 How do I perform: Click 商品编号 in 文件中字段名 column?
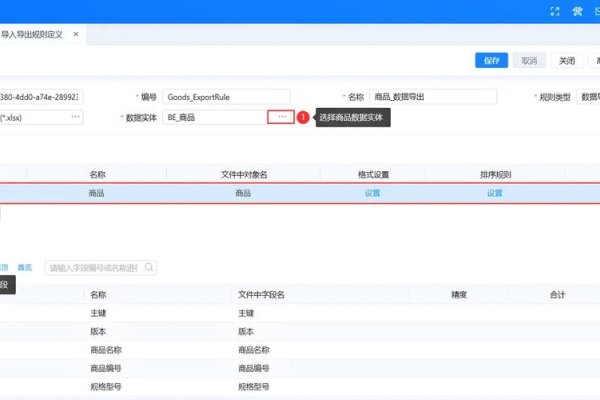coord(253,368)
